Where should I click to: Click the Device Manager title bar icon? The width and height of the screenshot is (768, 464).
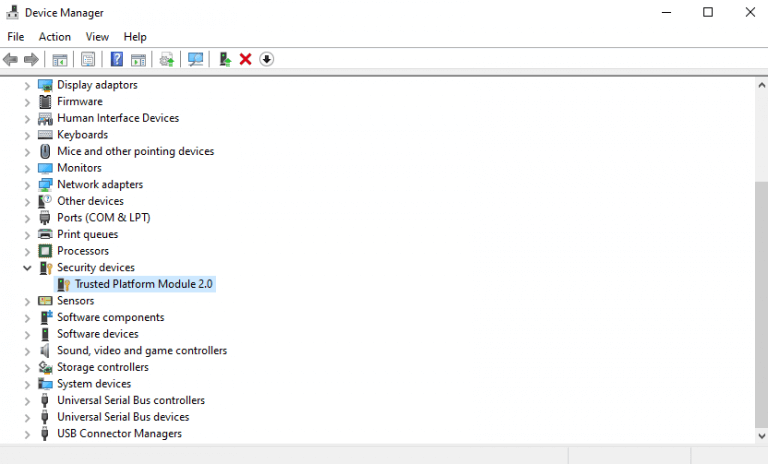(12, 12)
